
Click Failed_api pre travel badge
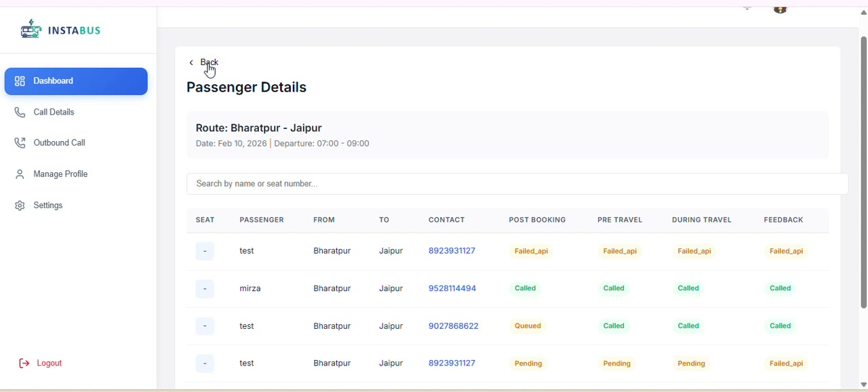[x=620, y=251]
